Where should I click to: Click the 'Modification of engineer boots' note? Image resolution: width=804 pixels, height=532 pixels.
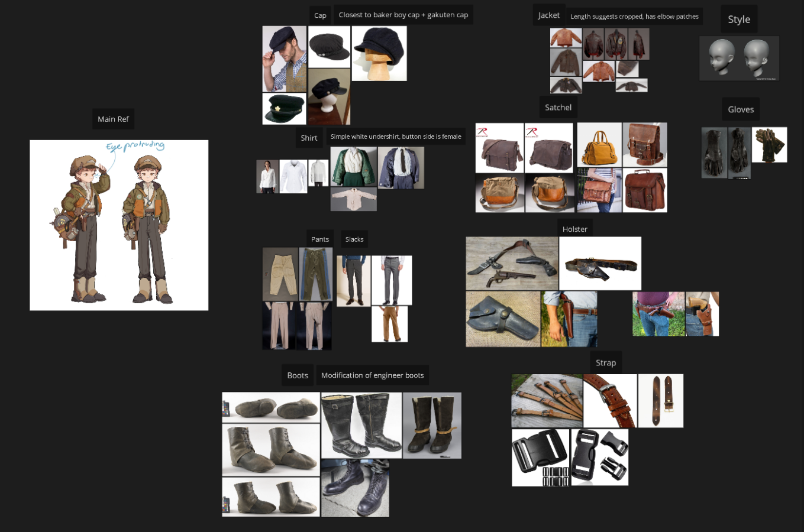[373, 375]
